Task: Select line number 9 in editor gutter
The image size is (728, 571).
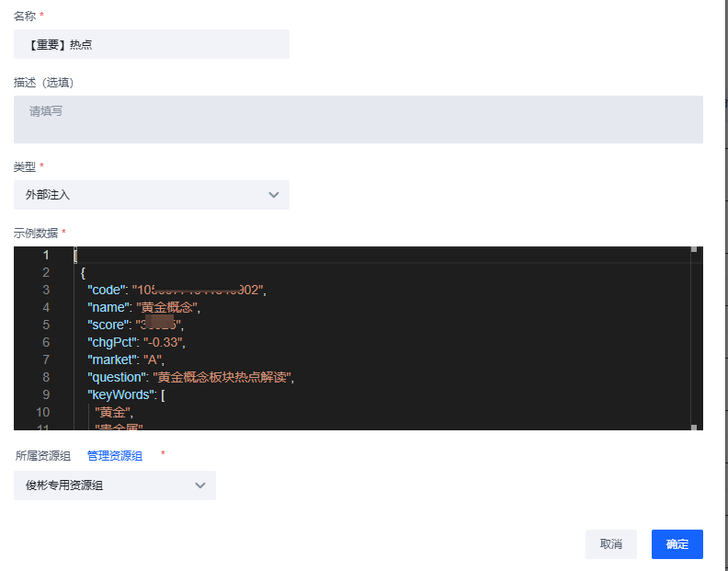Action: pyautogui.click(x=46, y=394)
